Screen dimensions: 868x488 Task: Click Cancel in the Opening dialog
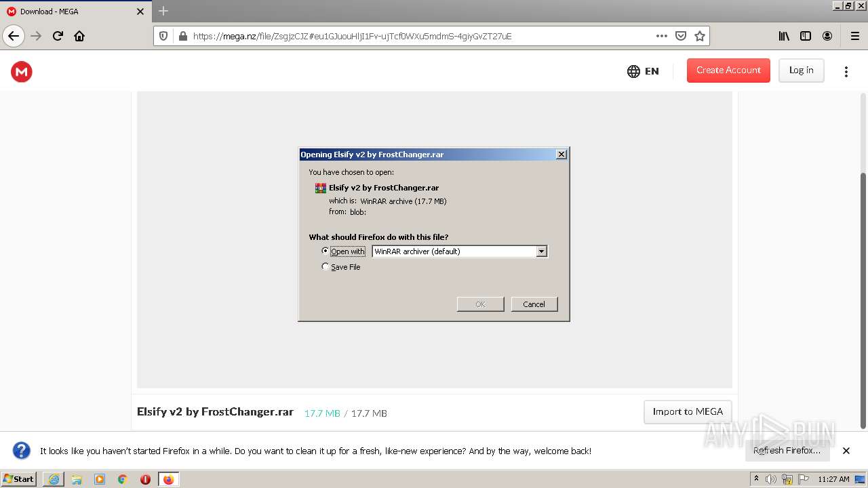(x=534, y=304)
